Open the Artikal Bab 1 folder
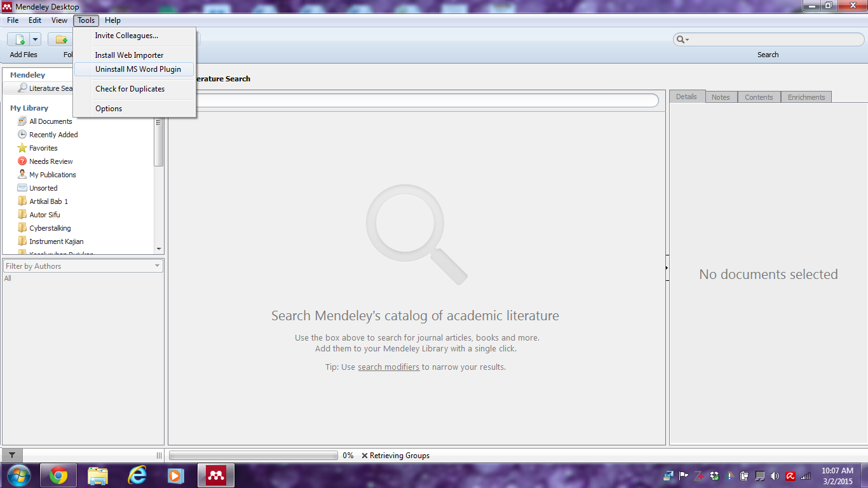Image resolution: width=868 pixels, height=488 pixels. tap(48, 201)
